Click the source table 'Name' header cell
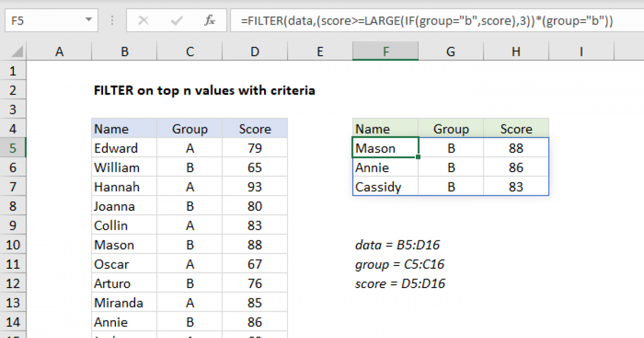 [125, 129]
